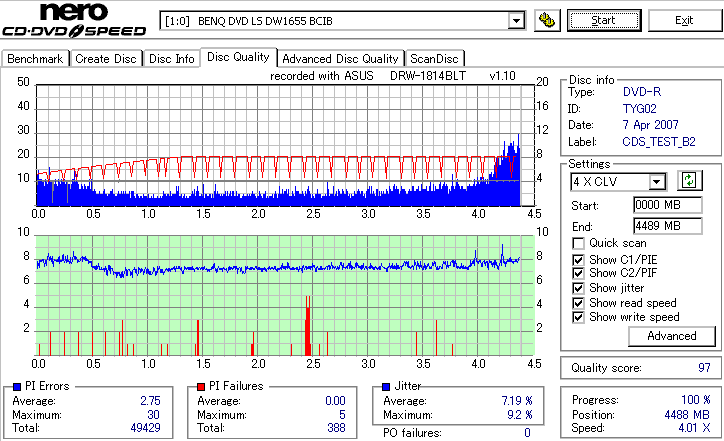The height and width of the screenshot is (441, 724).
Task: Switch to the Benchmark tab
Action: (35, 59)
